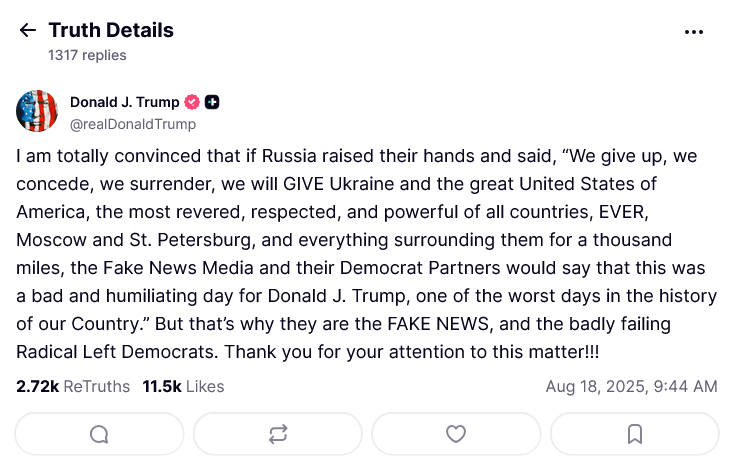This screenshot has height=470, width=734.
Task: Click the @realDonaldTrump handle
Action: coord(132,124)
